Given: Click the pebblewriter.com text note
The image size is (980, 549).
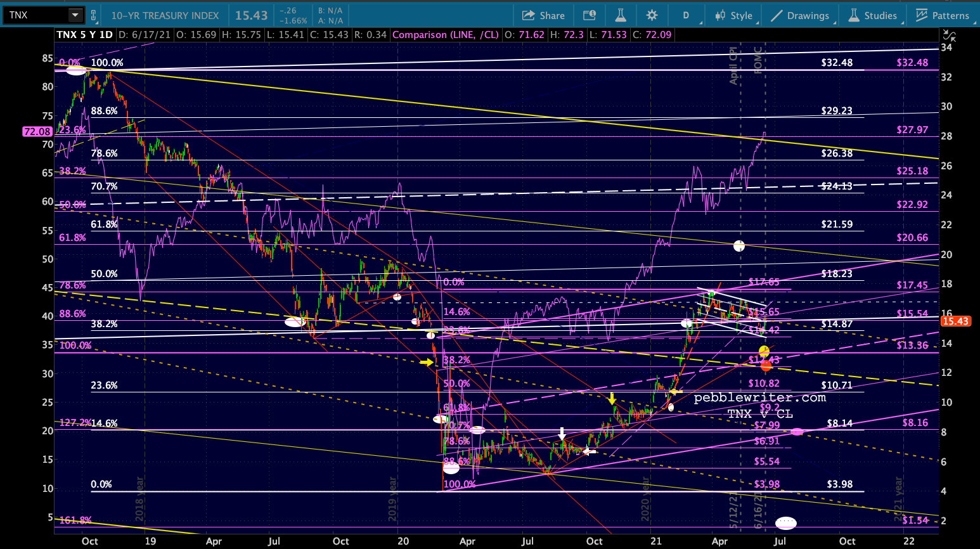Looking at the screenshot, I should pyautogui.click(x=760, y=397).
